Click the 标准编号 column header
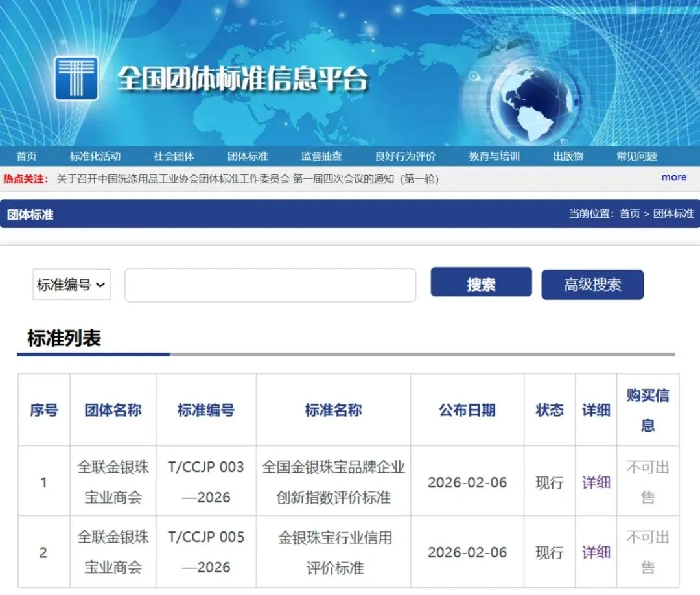This screenshot has height=595, width=700. [x=206, y=410]
